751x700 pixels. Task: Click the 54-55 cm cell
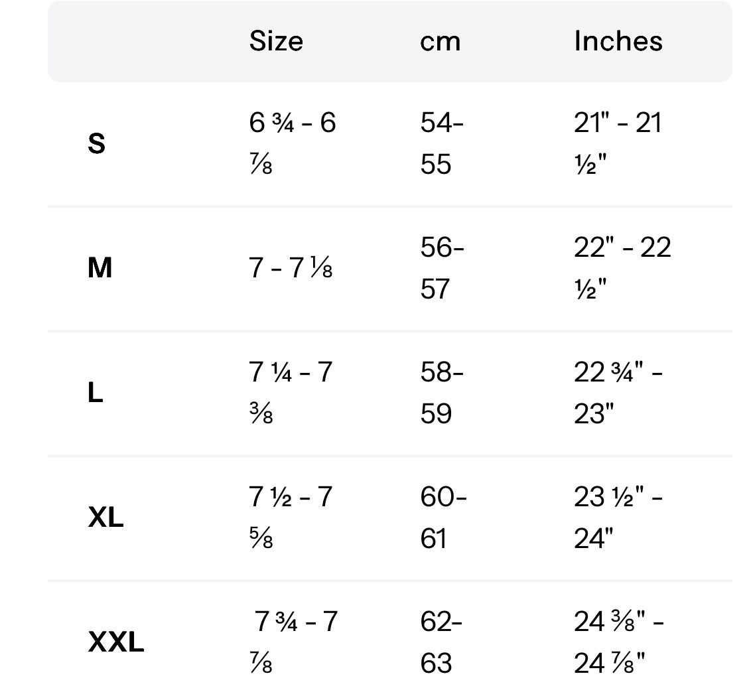coord(441,143)
